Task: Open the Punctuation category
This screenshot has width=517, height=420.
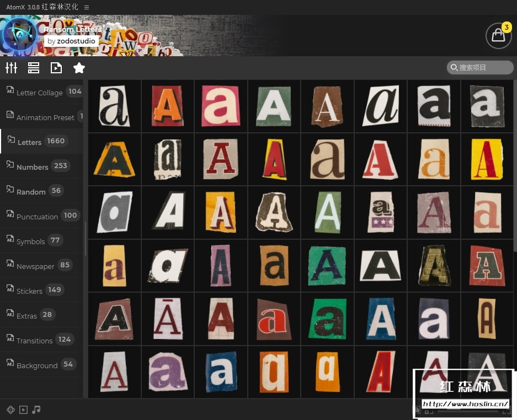Action: (x=41, y=216)
